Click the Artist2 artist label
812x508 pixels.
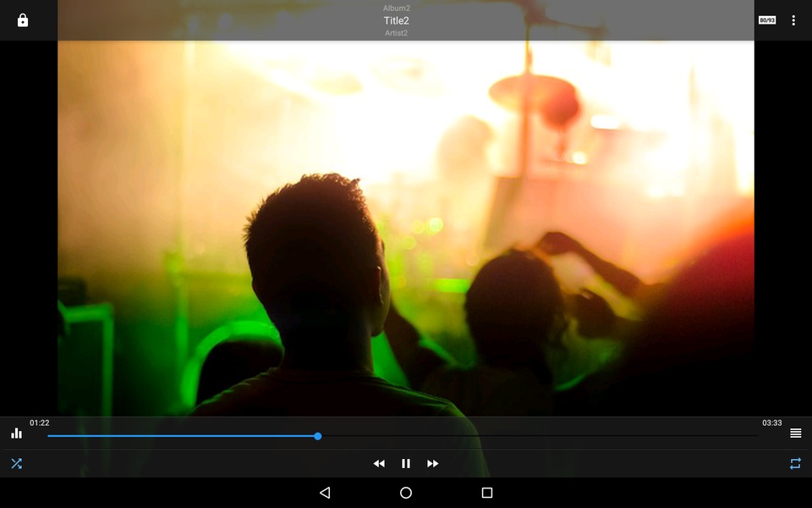[396, 33]
